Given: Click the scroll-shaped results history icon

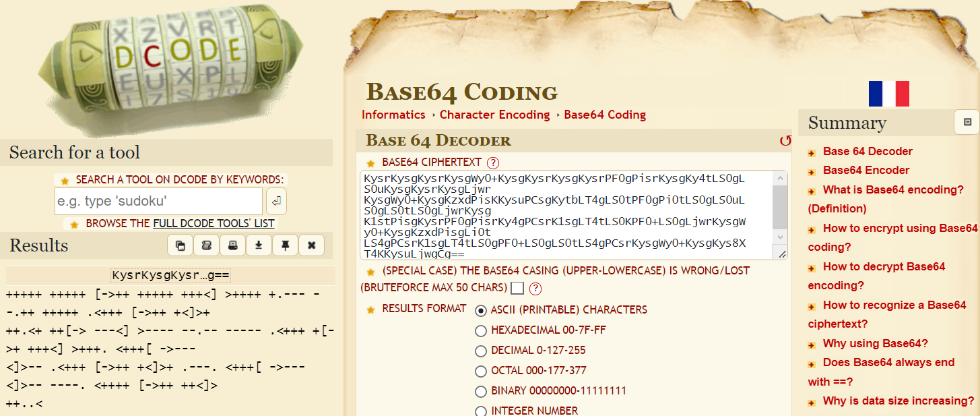Looking at the screenshot, I should [x=206, y=245].
